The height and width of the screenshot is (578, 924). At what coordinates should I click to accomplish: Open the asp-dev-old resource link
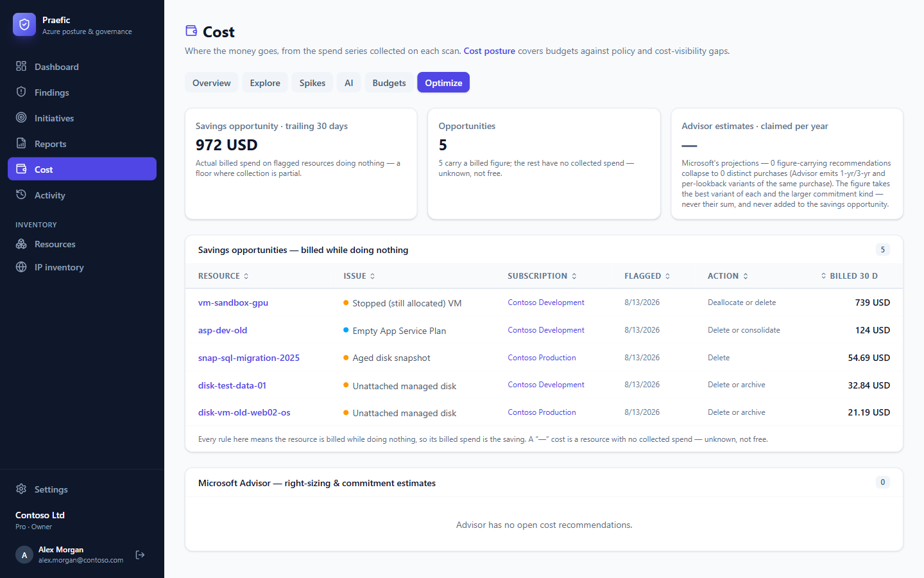[x=223, y=330]
